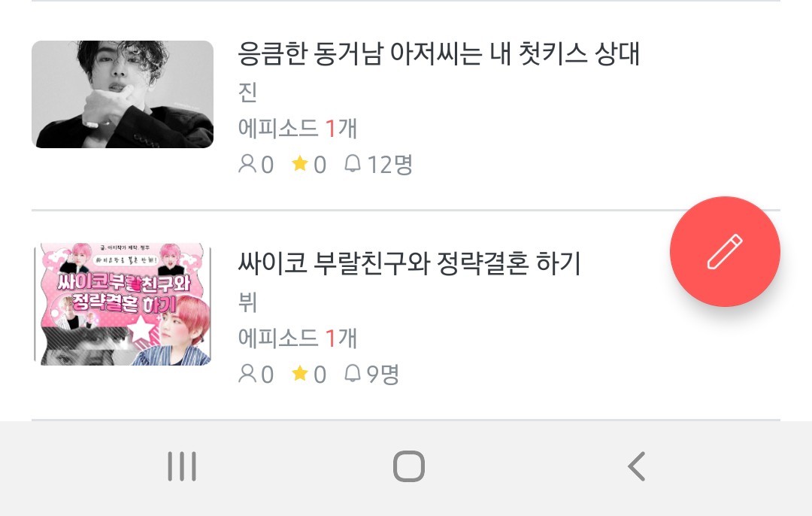This screenshot has height=516, width=812.
Task: Open story 응큼한 동거남 아저씨는 내 첫키스 상대
Action: tap(438, 53)
